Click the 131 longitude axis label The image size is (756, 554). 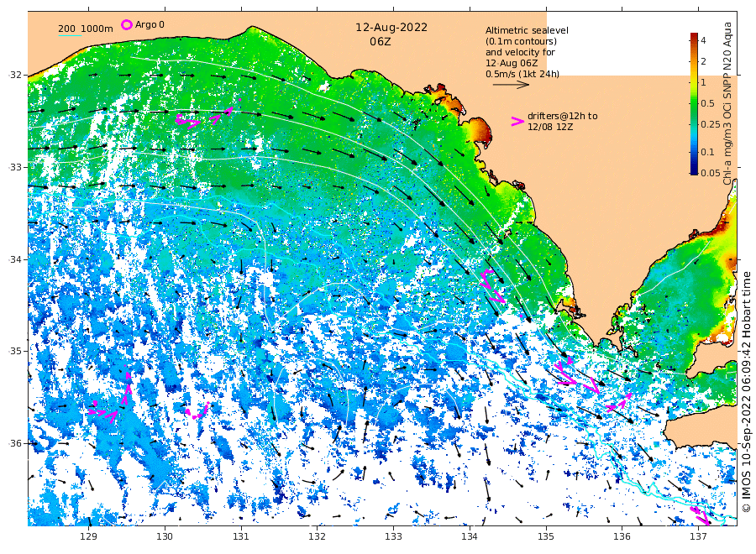[x=241, y=536]
